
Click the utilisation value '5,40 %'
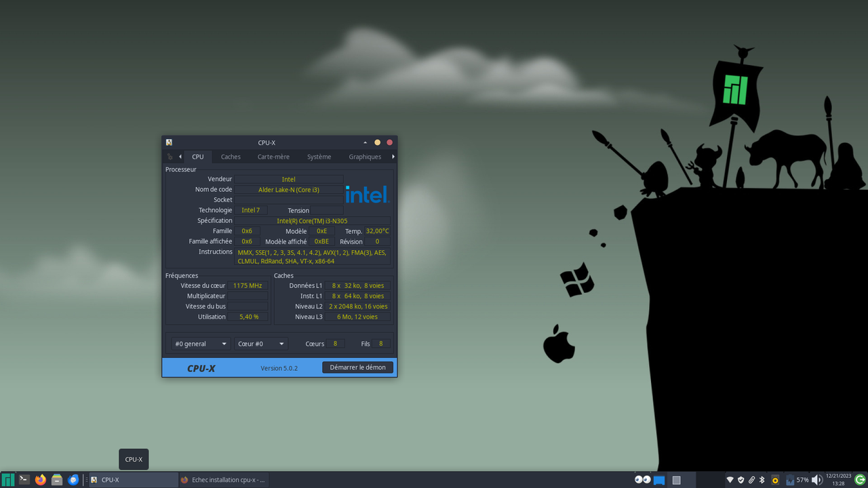coord(249,317)
